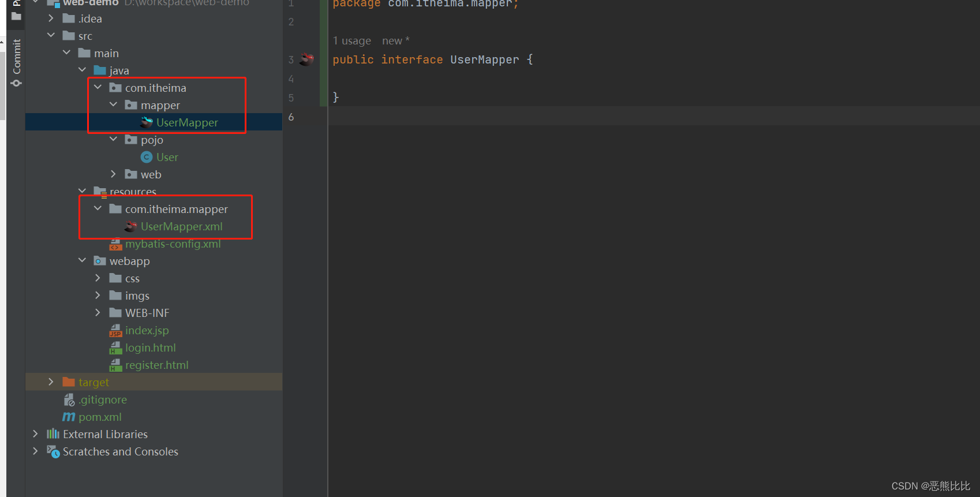The height and width of the screenshot is (497, 980).
Task: Open index.jsp in the tree
Action: 147,330
